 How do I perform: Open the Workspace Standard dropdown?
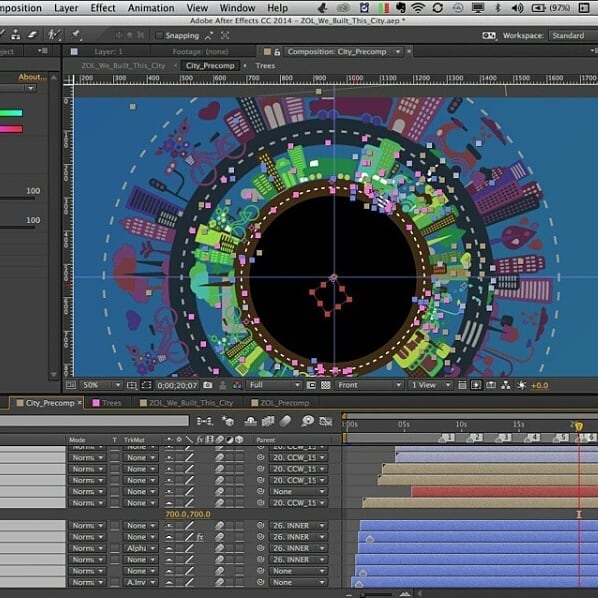[573, 35]
